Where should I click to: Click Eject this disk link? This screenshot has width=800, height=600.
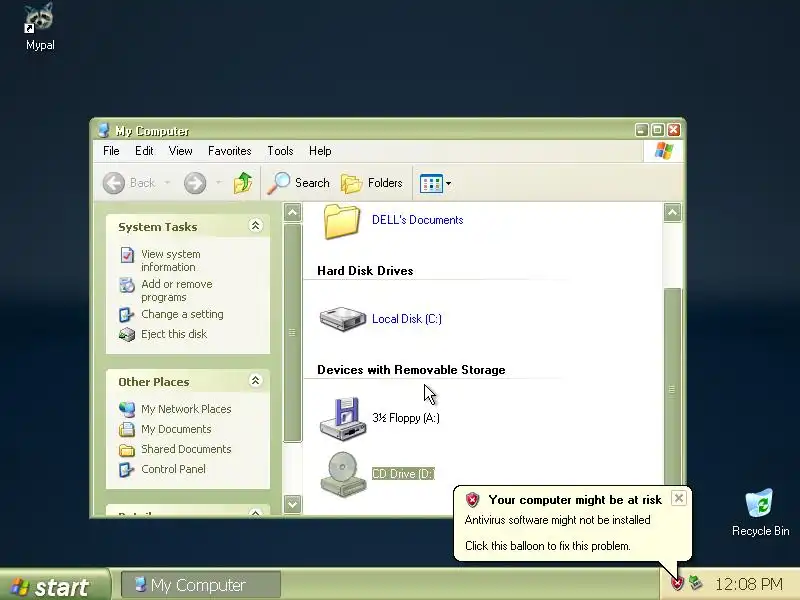click(x=174, y=334)
